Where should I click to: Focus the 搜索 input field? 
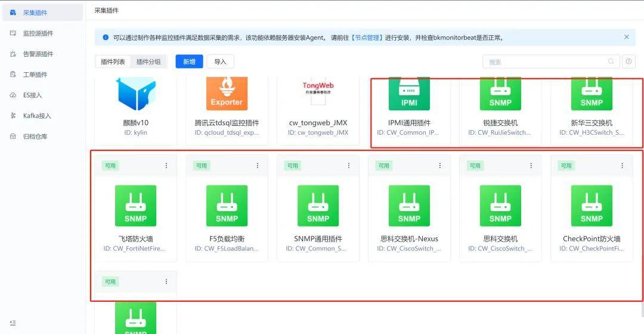click(x=551, y=61)
